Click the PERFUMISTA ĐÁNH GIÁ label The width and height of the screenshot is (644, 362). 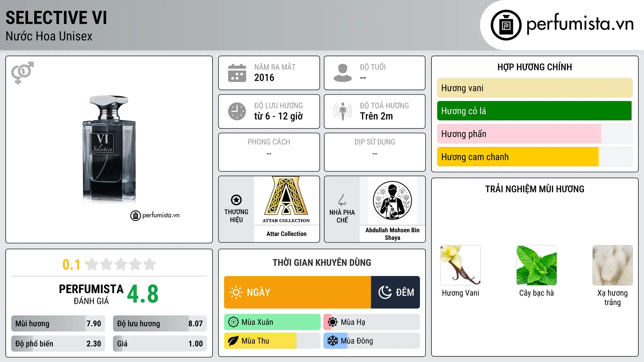coord(91,294)
